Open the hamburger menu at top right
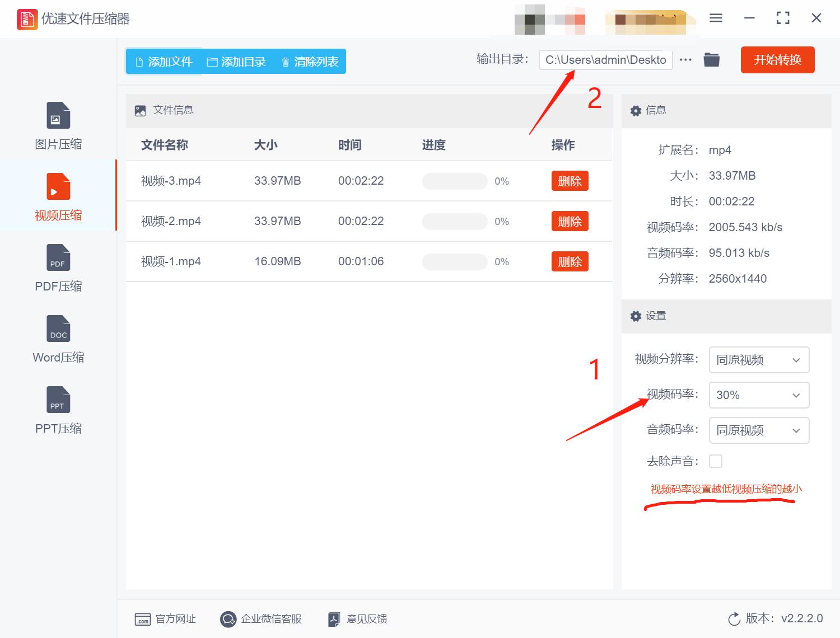This screenshot has width=840, height=638. 716,18
